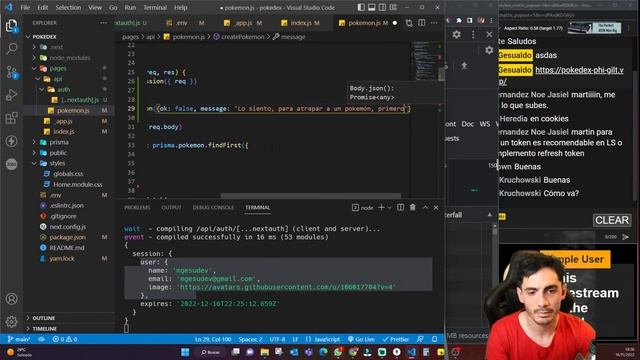640x360 pixels.
Task: Switch to the OUTPUT panel tab
Action: [171, 207]
